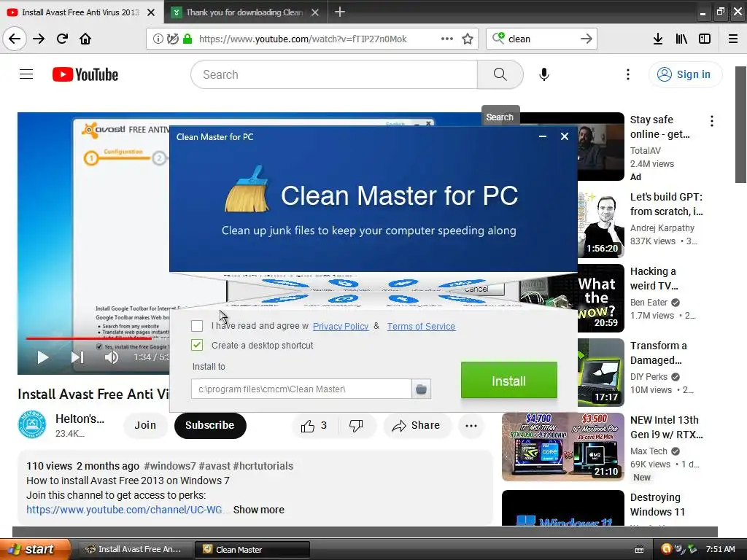Share the video
747x560 pixels.
pos(416,425)
